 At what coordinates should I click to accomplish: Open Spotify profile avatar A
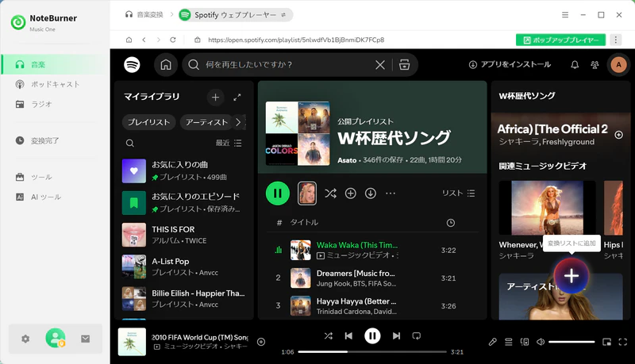click(x=618, y=65)
